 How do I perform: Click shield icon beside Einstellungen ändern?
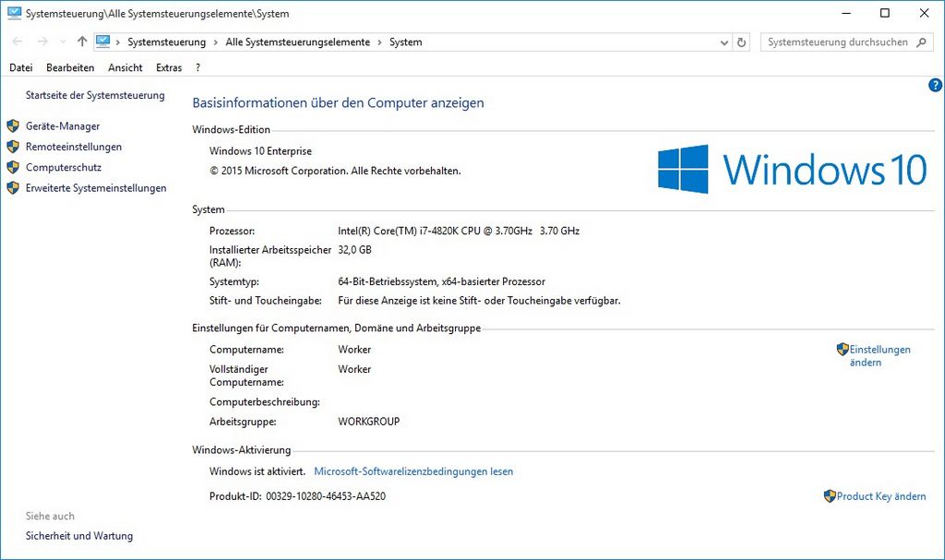tap(843, 349)
